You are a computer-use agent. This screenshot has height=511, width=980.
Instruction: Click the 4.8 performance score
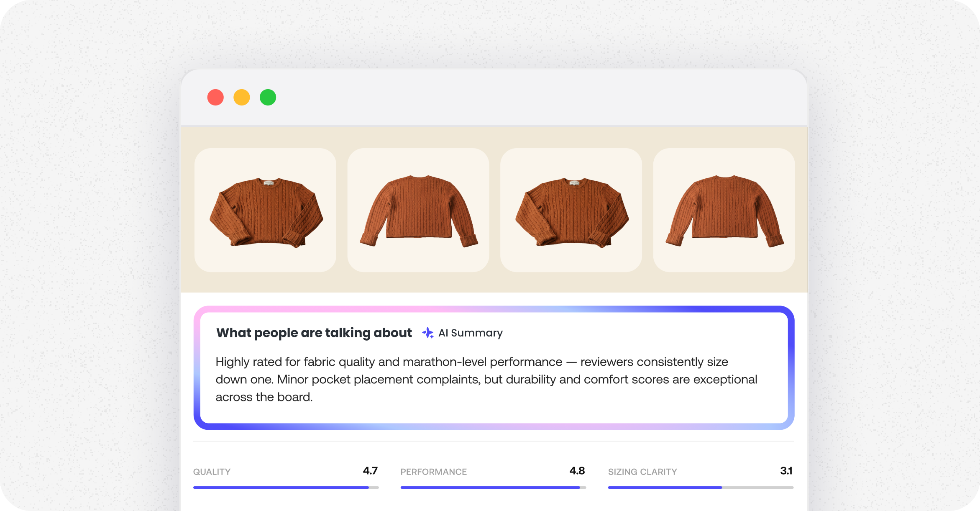point(577,471)
